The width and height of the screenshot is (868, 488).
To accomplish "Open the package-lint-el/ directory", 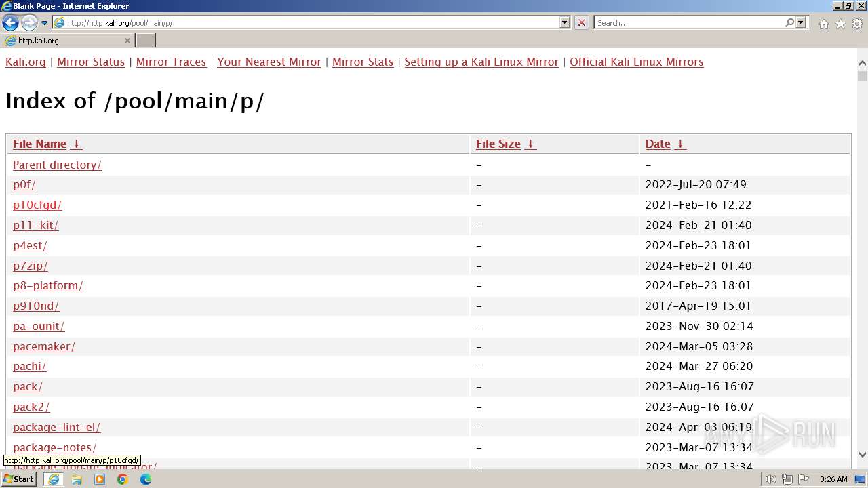I will pyautogui.click(x=56, y=427).
